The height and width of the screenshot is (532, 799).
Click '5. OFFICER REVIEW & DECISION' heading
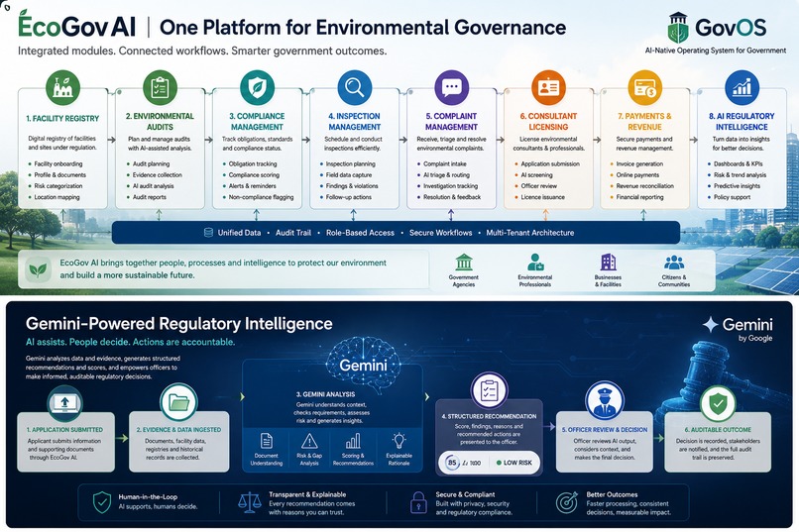tap(605, 430)
